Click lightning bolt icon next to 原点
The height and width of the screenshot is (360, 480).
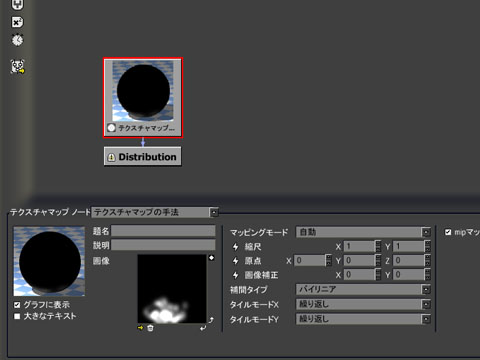(x=236, y=261)
